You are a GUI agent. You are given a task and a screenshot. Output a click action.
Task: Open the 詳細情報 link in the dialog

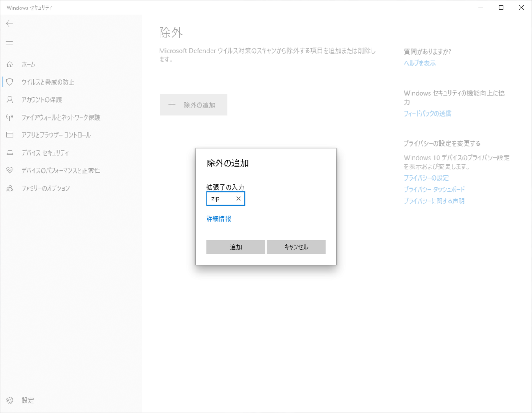click(x=219, y=218)
